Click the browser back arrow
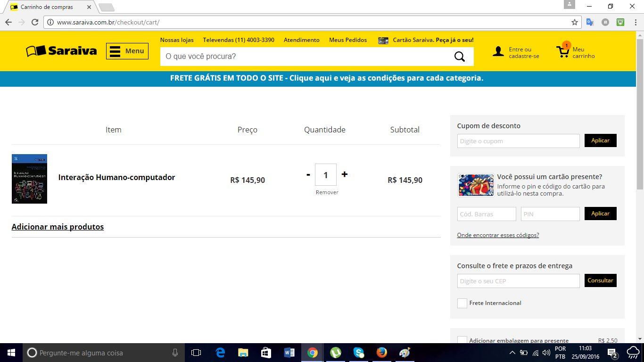644x362 pixels. coord(8,22)
